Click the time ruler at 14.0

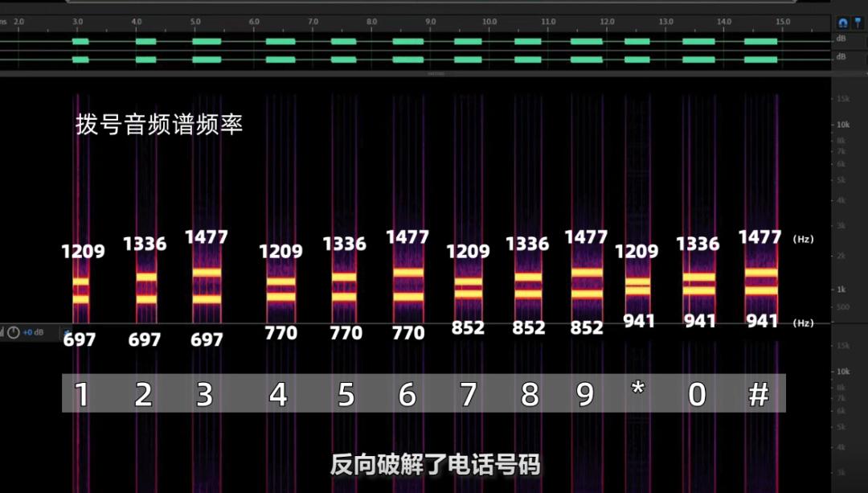pyautogui.click(x=724, y=22)
